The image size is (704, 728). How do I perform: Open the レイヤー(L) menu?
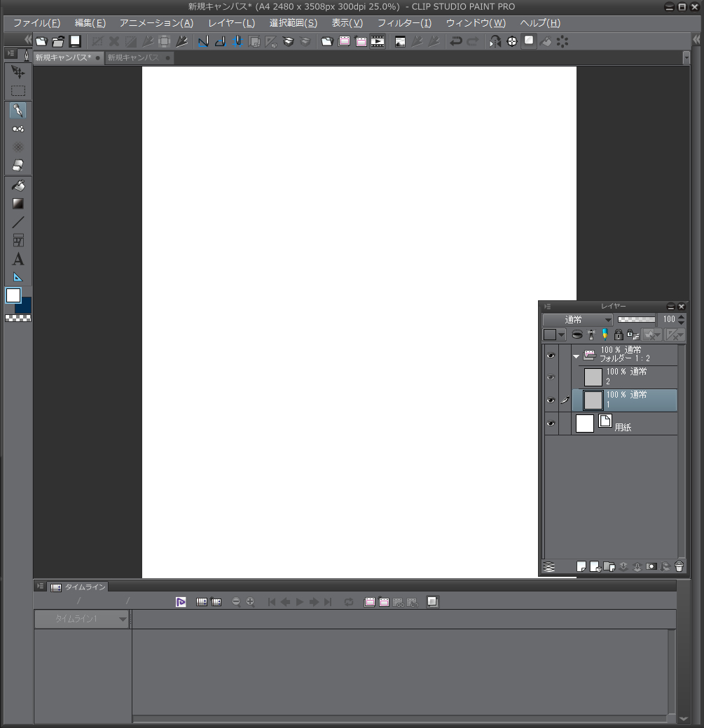point(231,22)
